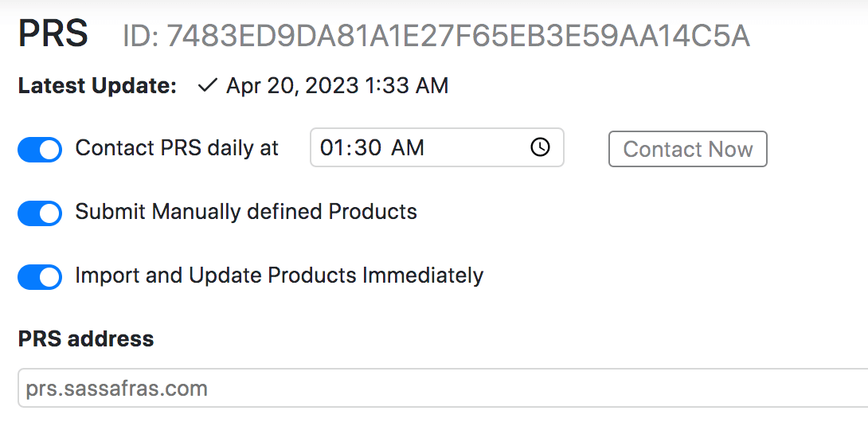Click the Apr 20, 2023 update date
The width and height of the screenshot is (868, 438).
pos(292,85)
